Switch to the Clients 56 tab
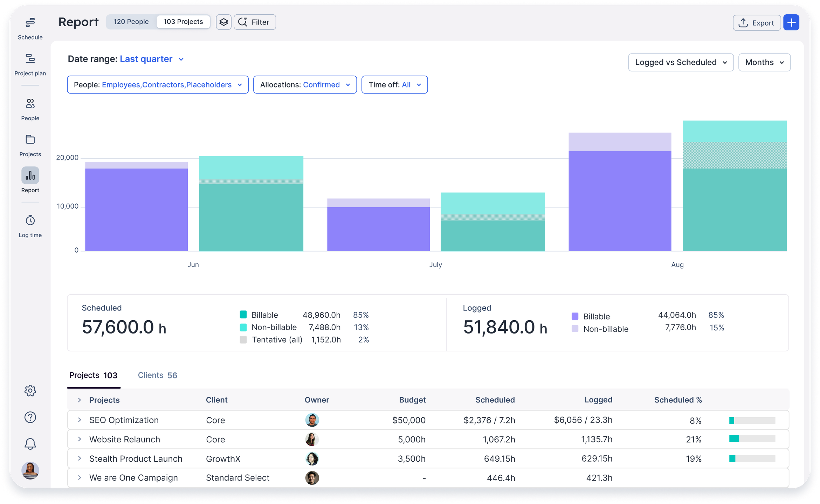Image resolution: width=820 pixels, height=504 pixels. pyautogui.click(x=157, y=375)
